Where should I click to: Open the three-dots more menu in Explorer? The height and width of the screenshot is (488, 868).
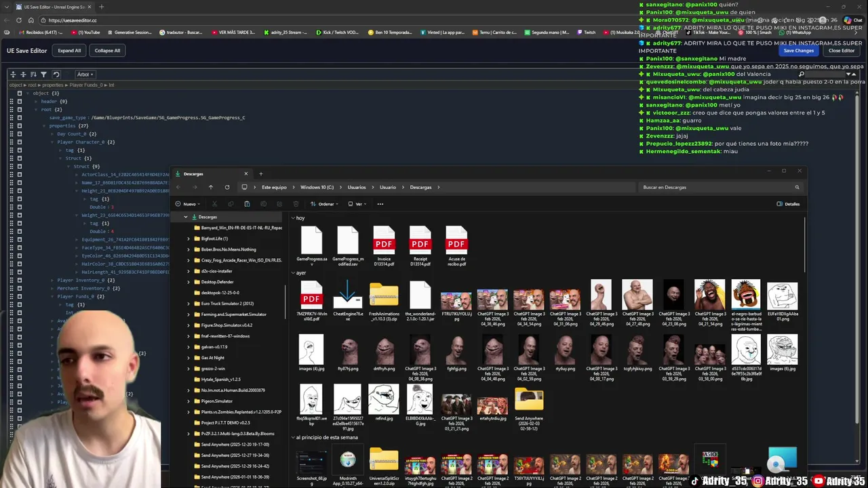[380, 204]
